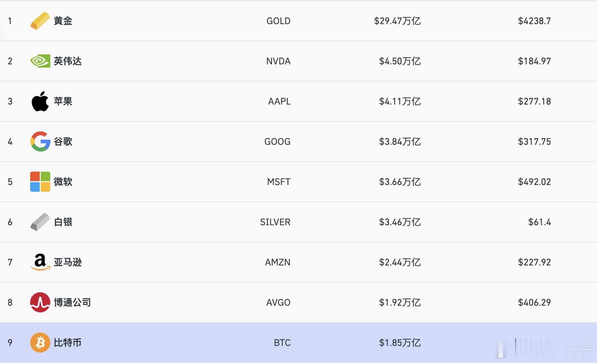
Task: Click the SILVER ticker symbol
Action: [275, 222]
